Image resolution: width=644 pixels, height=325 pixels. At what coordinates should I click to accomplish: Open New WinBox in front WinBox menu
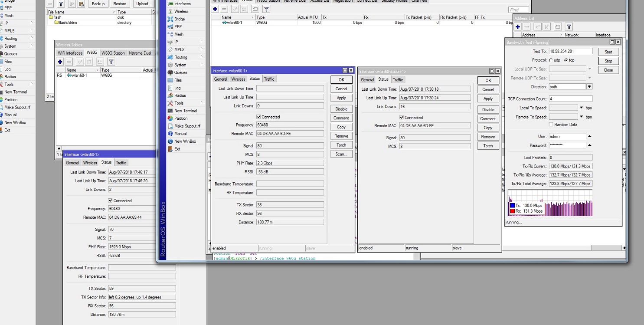tap(185, 141)
